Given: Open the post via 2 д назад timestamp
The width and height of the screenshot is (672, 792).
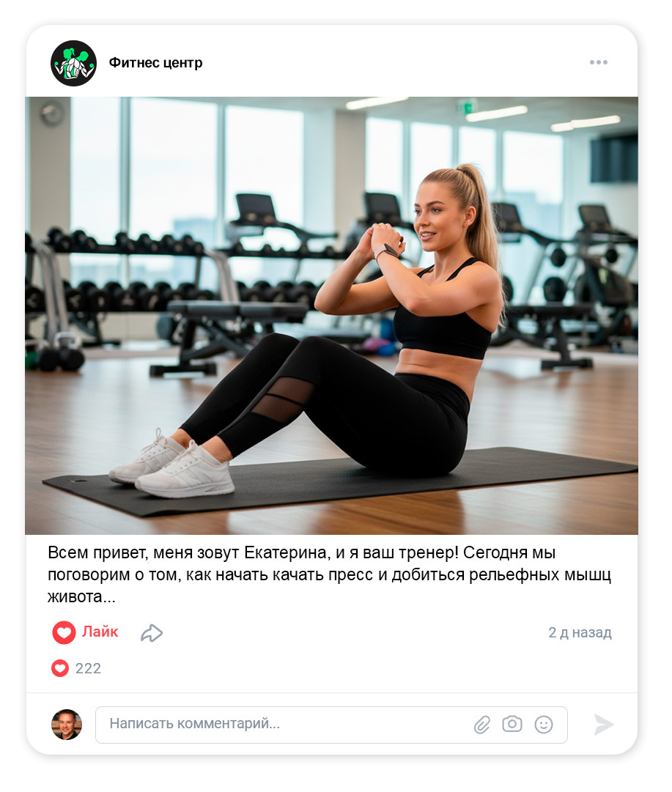Looking at the screenshot, I should (580, 632).
